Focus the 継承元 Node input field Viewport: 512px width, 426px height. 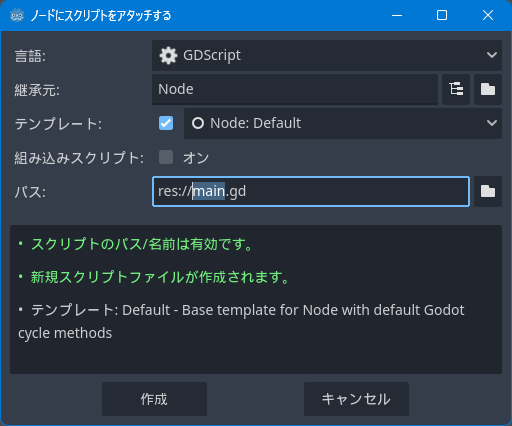295,89
